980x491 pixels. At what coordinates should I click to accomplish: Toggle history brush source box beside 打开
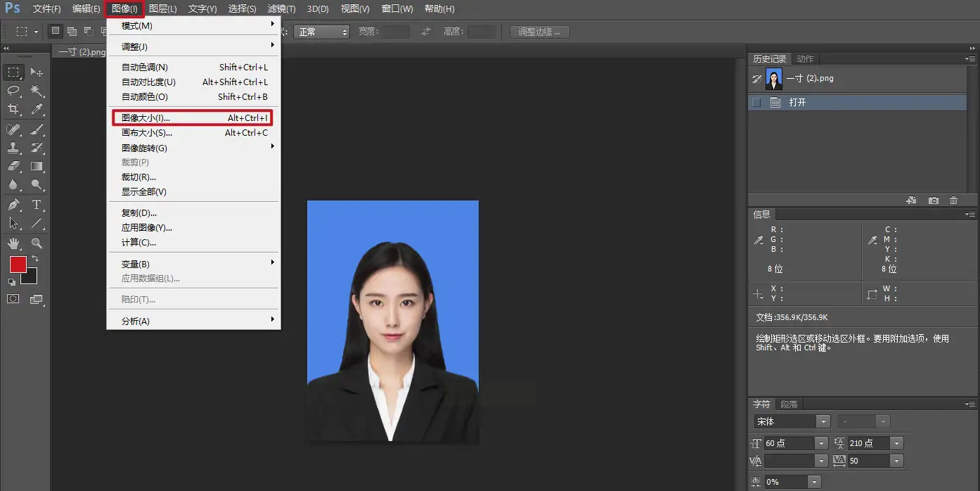[756, 103]
